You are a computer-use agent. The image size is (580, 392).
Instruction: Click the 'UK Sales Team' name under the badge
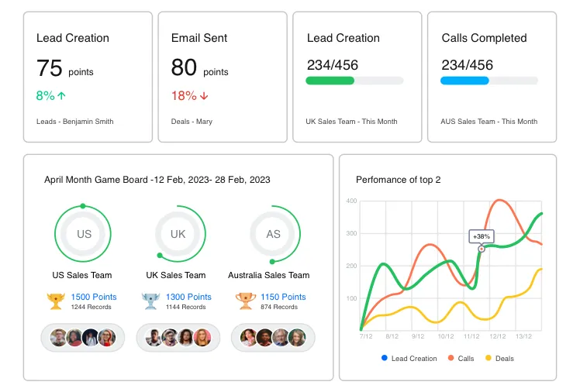(176, 275)
